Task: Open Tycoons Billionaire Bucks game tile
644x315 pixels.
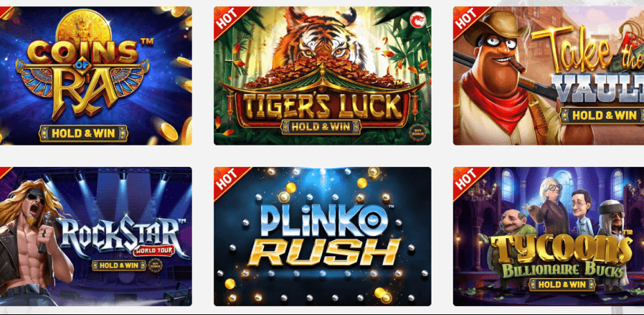Action: pyautogui.click(x=548, y=236)
